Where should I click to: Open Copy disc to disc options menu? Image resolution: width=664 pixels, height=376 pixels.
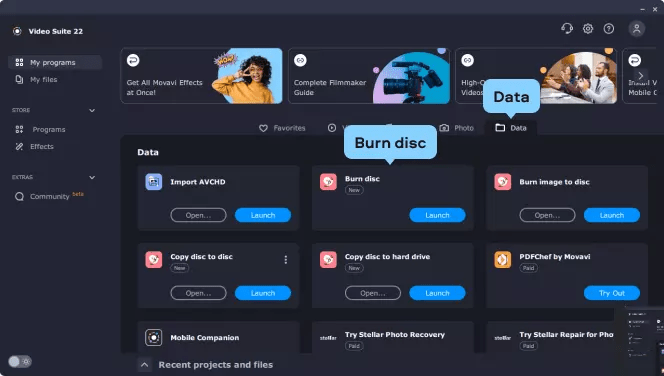[x=285, y=260]
